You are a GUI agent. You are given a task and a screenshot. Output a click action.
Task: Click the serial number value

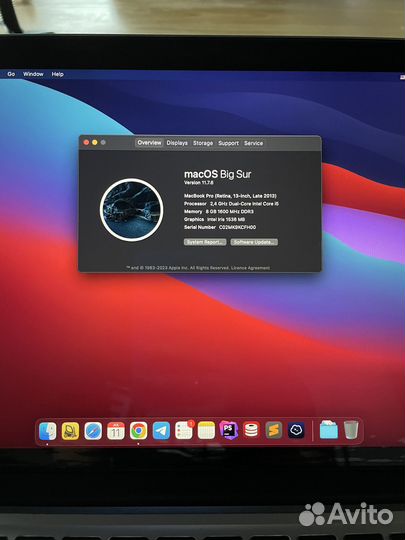[x=237, y=227]
